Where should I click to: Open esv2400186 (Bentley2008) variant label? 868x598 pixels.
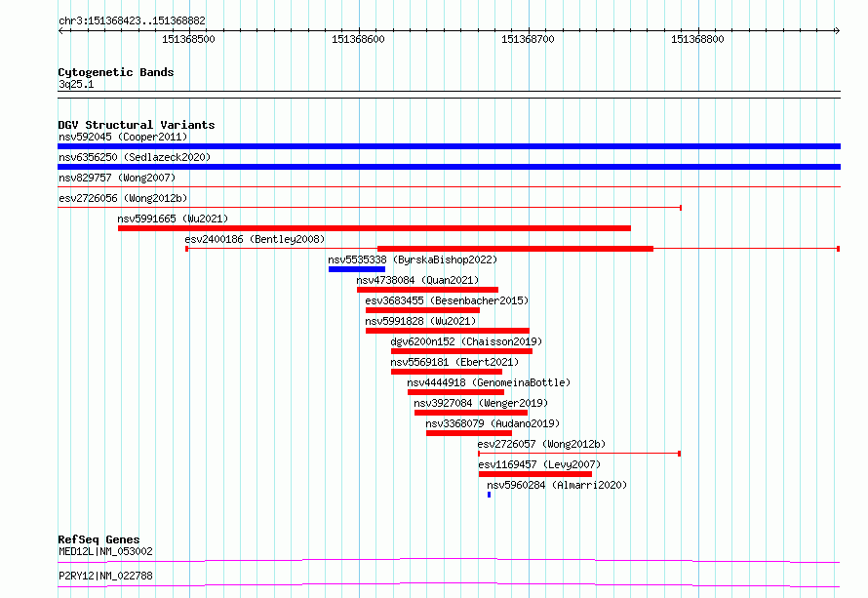255,239
